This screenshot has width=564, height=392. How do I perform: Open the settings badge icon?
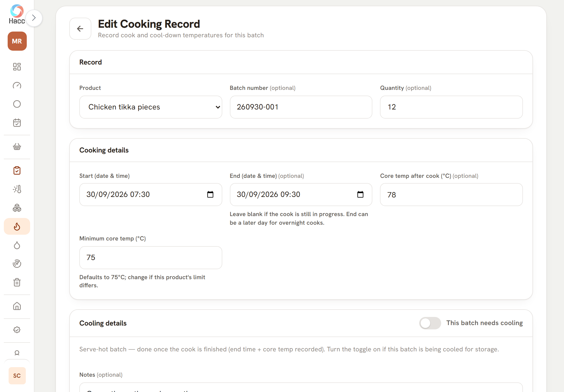[17, 330]
